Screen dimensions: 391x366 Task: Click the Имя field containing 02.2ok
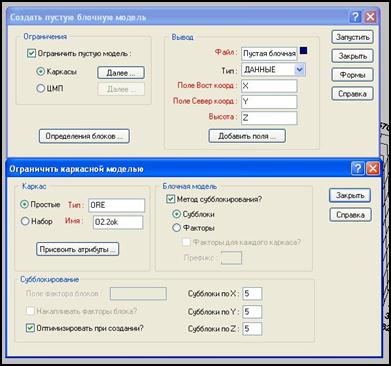(118, 222)
